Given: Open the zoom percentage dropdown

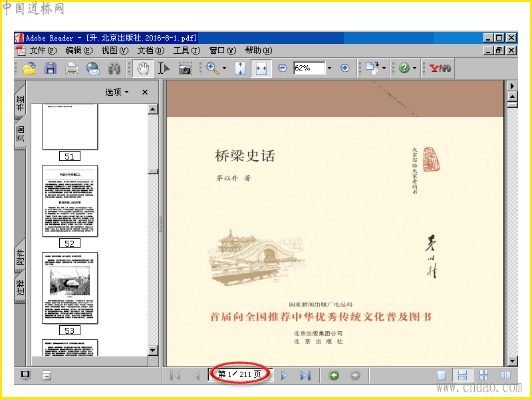Looking at the screenshot, I should 329,68.
